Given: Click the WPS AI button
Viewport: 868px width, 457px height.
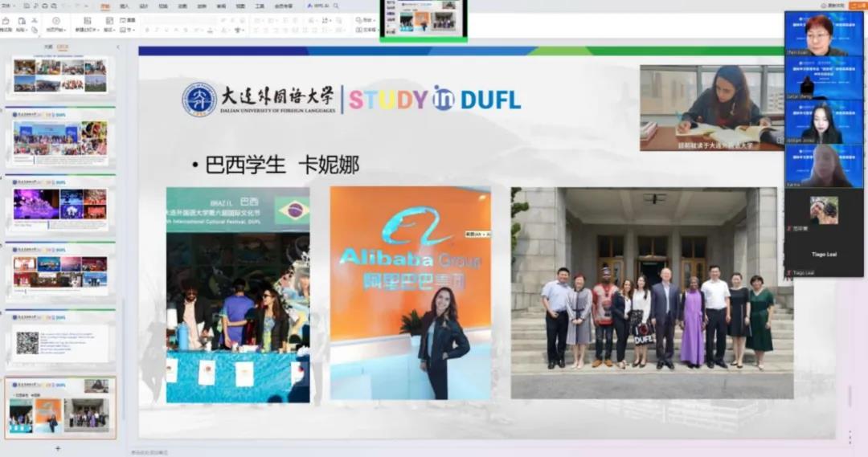Looking at the screenshot, I should 317,6.
